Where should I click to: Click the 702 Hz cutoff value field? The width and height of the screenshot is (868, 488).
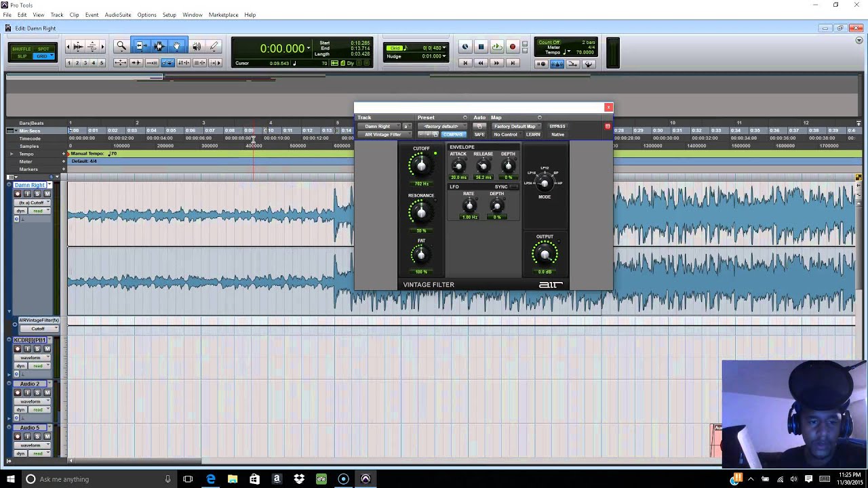(421, 184)
